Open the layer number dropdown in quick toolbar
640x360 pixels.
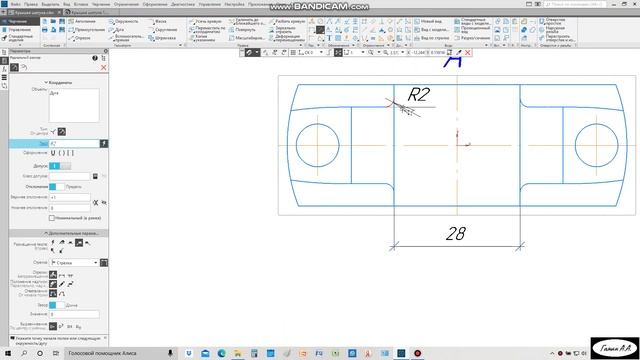coord(363,53)
